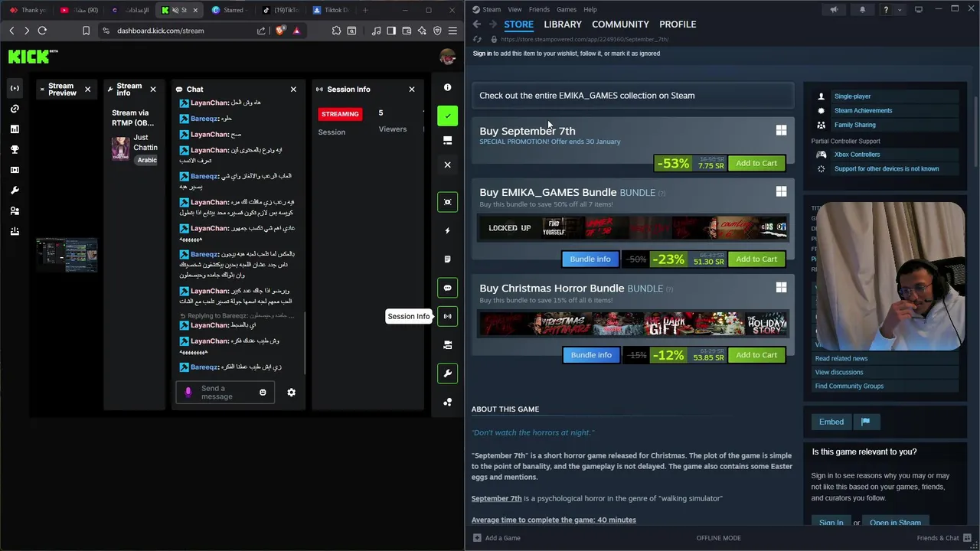Open the community users icon in the Kick sidebar
The height and width of the screenshot is (551, 980).
coord(15,210)
